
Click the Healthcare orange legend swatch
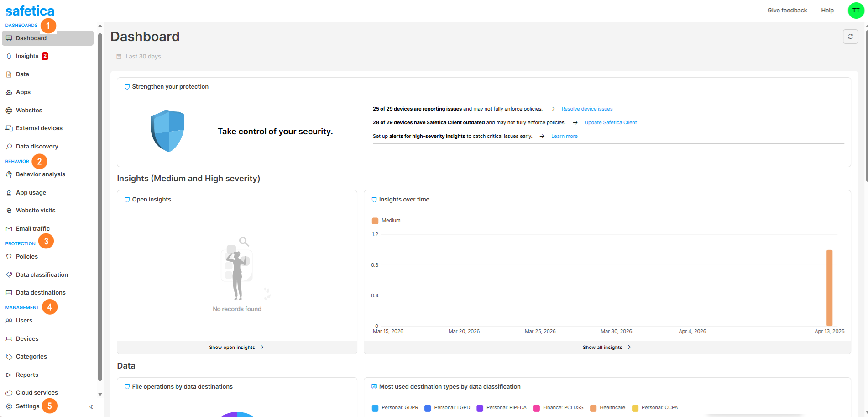pyautogui.click(x=593, y=408)
